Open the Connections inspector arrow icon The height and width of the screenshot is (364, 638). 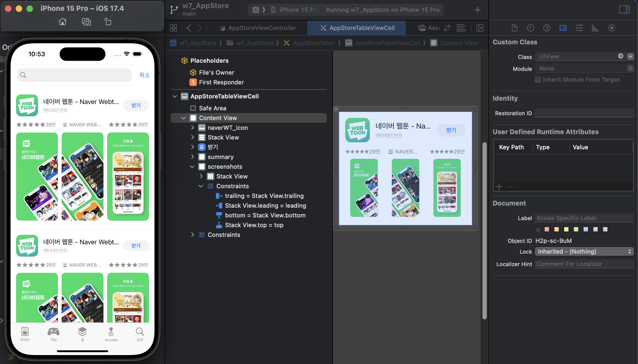611,28
